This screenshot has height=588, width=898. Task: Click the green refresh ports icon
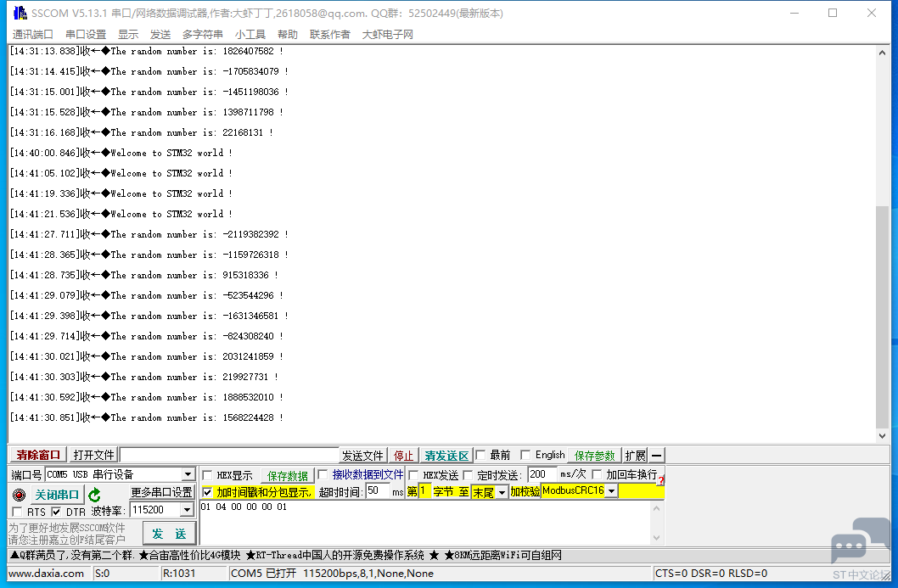point(95,495)
